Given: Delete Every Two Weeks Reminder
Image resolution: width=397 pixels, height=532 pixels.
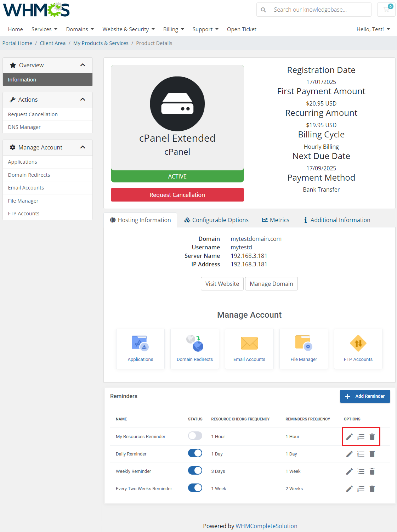Looking at the screenshot, I should click(x=372, y=489).
